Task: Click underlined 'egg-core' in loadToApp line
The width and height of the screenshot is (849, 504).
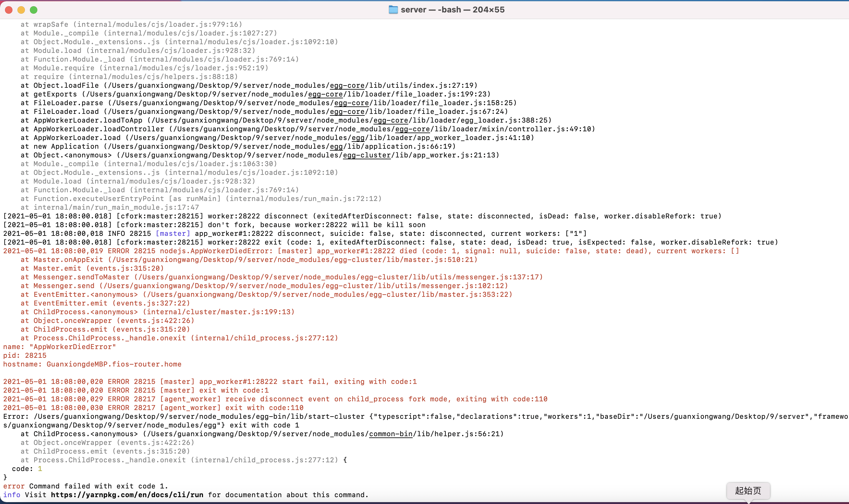Action: [x=391, y=121]
